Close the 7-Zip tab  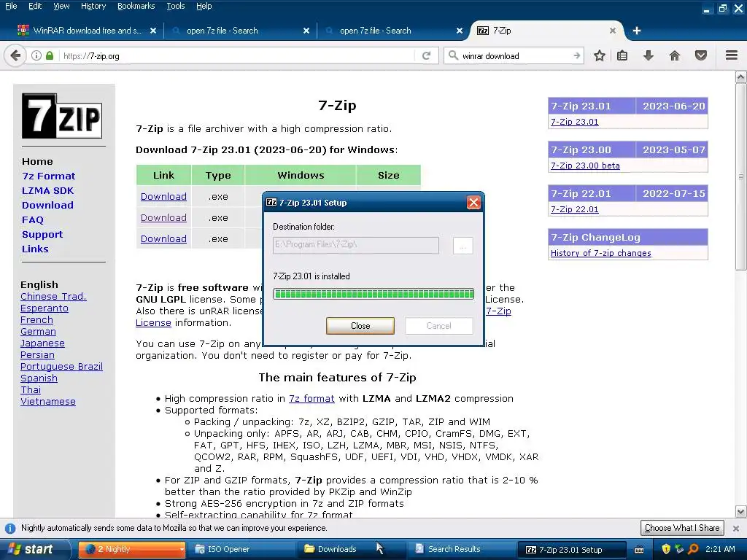click(x=613, y=31)
